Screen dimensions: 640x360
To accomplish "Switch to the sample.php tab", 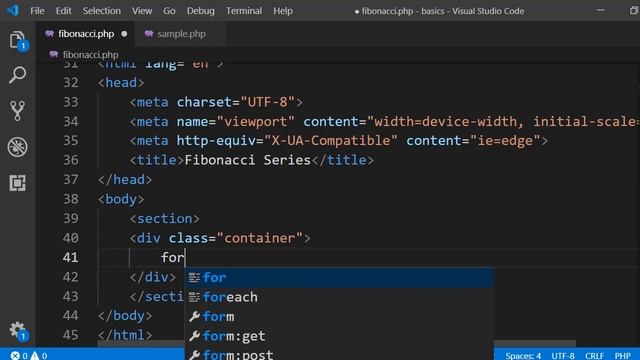I will 180,34.
